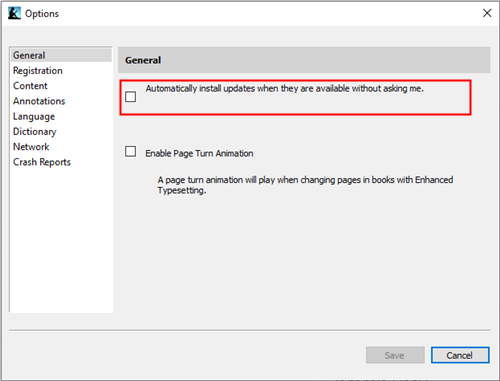Click the Cancel button
The image size is (500, 381).
click(x=460, y=355)
